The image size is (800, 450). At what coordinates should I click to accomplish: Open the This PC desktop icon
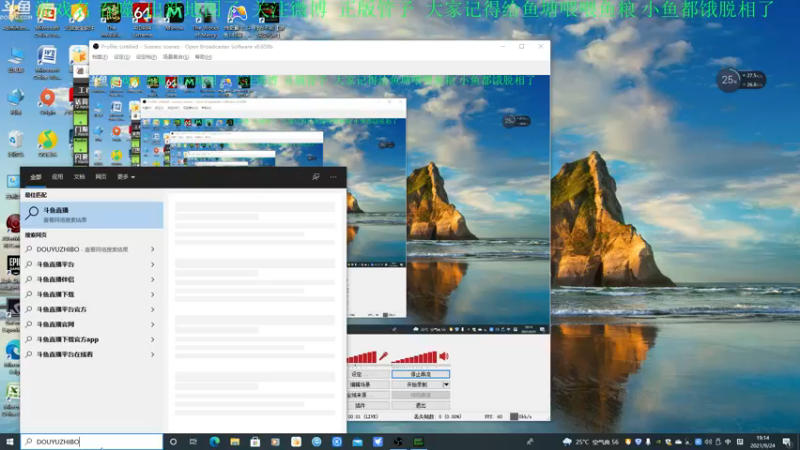point(16,60)
